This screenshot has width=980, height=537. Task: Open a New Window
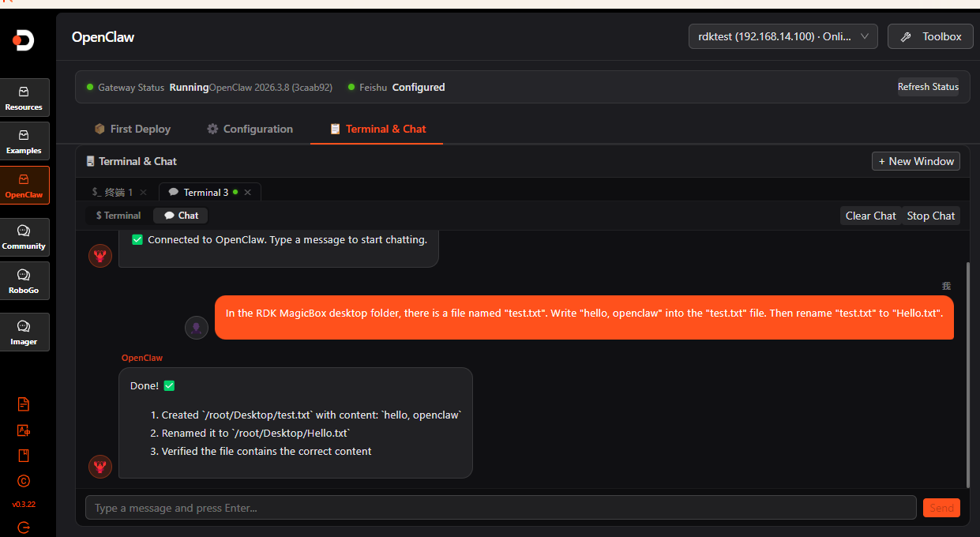tap(916, 161)
